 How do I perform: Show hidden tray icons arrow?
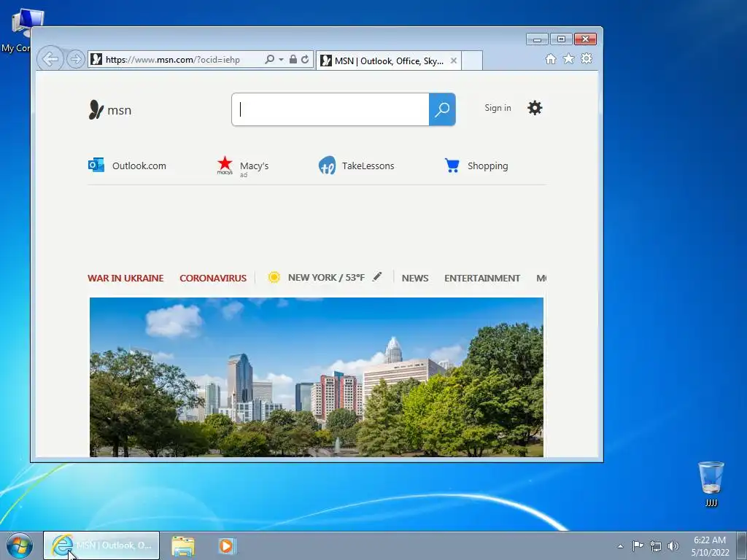pos(620,546)
